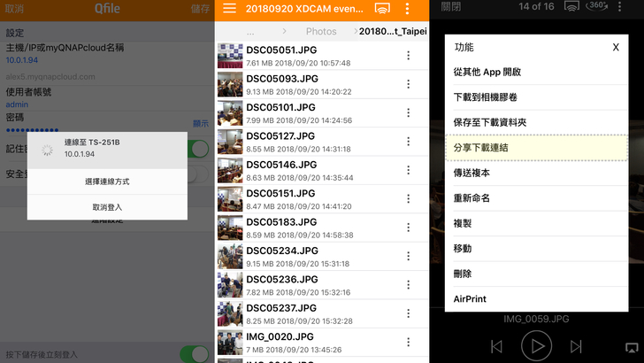The height and width of the screenshot is (363, 644).
Task: Toggle the 記住 password switch
Action: (200, 148)
